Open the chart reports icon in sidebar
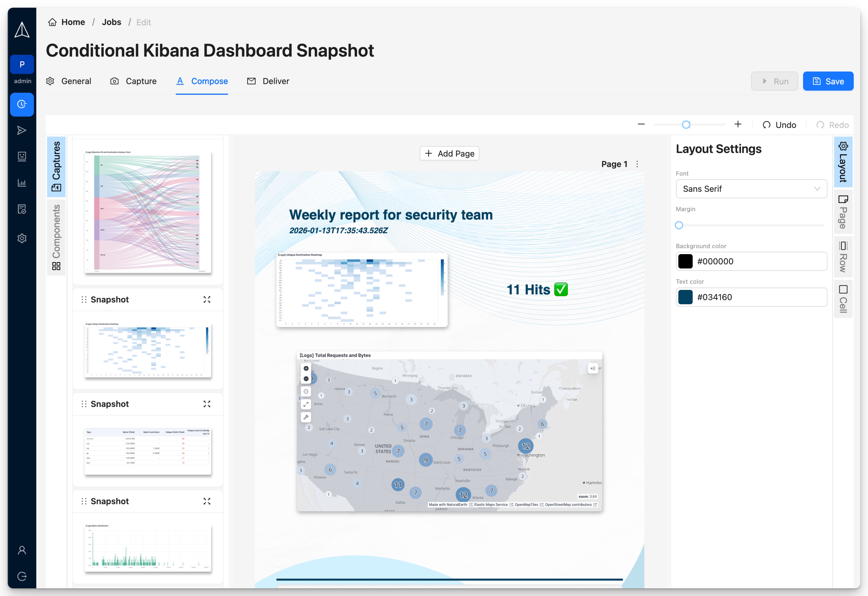Viewport: 868px width, 596px height. [x=22, y=183]
